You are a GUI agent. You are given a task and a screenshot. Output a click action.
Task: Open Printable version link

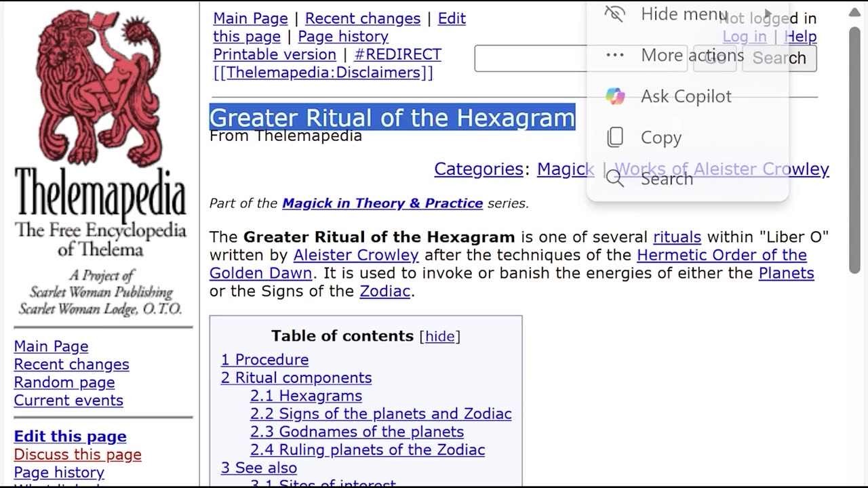[275, 54]
